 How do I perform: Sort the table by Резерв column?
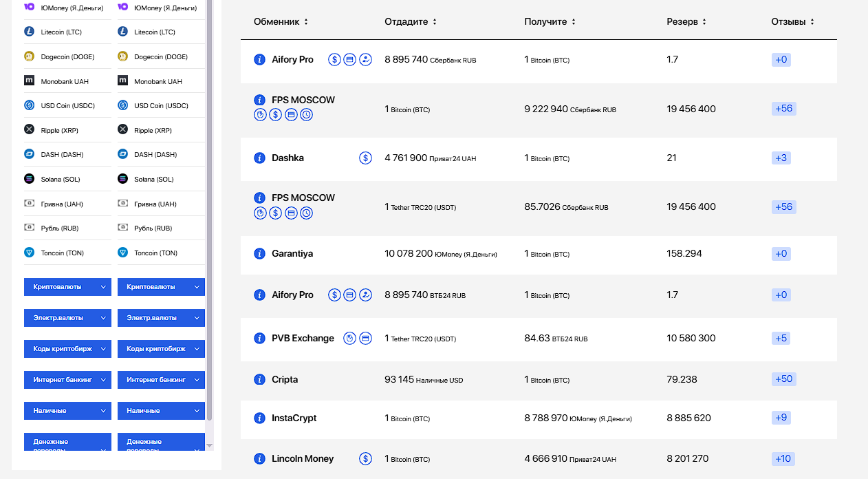(686, 22)
